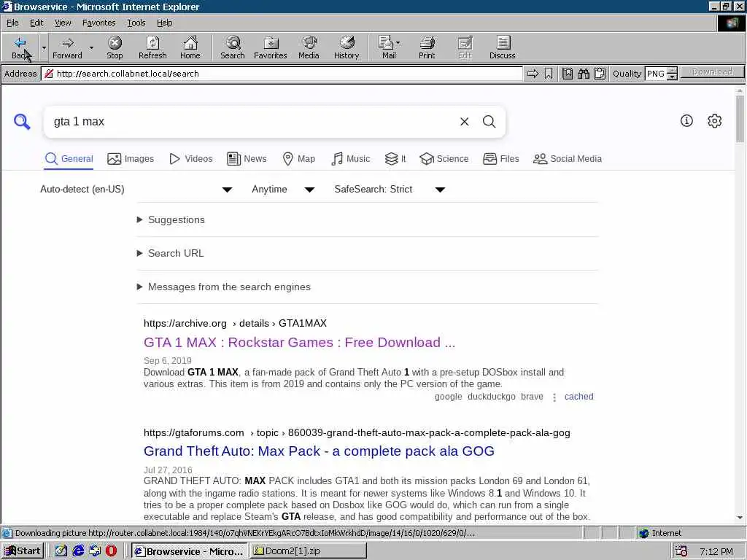Click the page icon left of binoculars
This screenshot has height=560, width=747.
click(568, 74)
